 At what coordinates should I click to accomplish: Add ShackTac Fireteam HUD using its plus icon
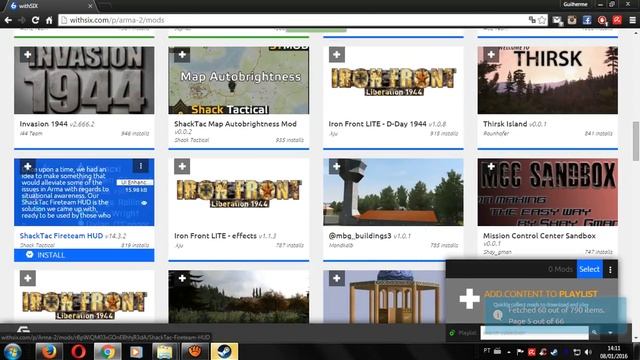point(27,166)
